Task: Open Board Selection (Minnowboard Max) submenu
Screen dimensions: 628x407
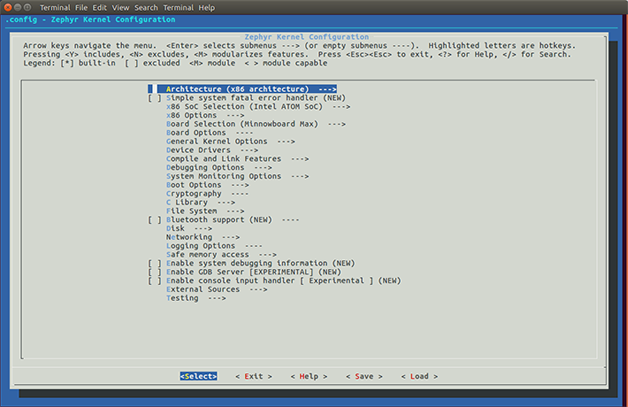Action: [256, 124]
